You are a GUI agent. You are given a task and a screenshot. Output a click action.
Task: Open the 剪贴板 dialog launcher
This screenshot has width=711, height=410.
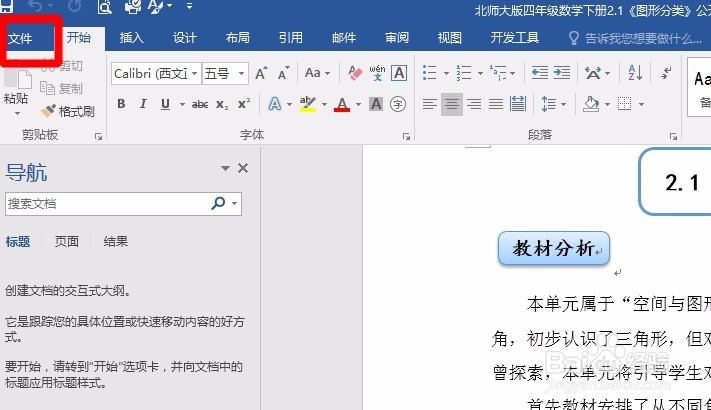98,137
